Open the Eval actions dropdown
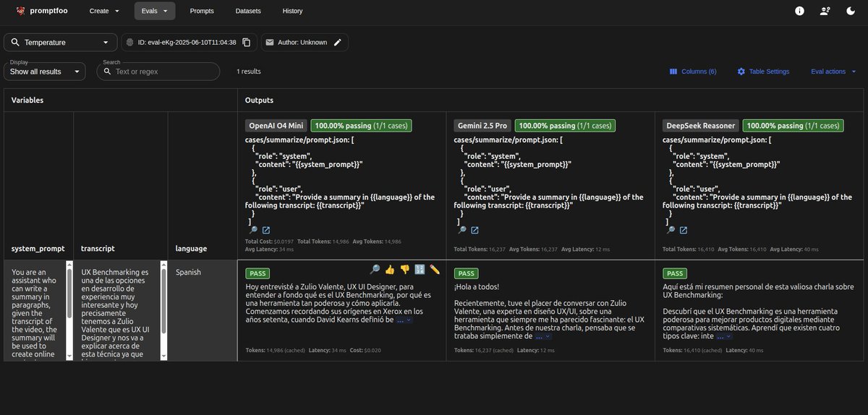This screenshot has height=415, width=868. tap(833, 72)
